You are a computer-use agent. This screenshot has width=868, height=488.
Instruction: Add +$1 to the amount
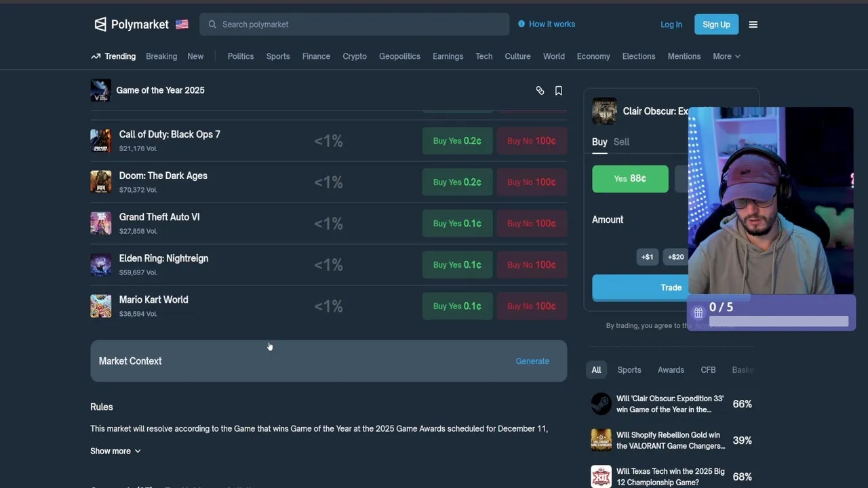(648, 257)
